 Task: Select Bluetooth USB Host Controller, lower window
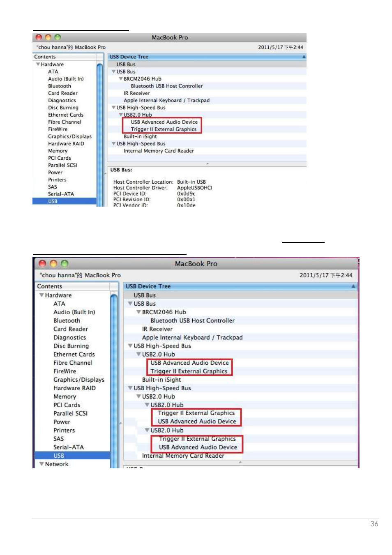coord(193,321)
